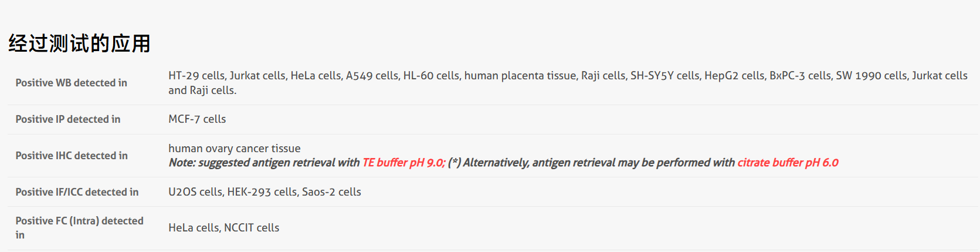Select the Positive IHC detected in label
980x252 pixels.
[71, 156]
